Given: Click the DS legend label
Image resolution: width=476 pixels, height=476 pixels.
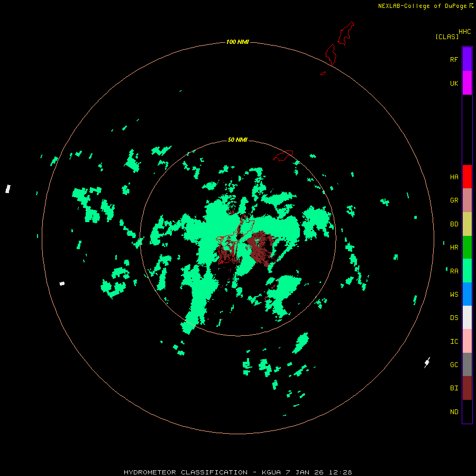Looking at the screenshot, I should click(454, 318).
